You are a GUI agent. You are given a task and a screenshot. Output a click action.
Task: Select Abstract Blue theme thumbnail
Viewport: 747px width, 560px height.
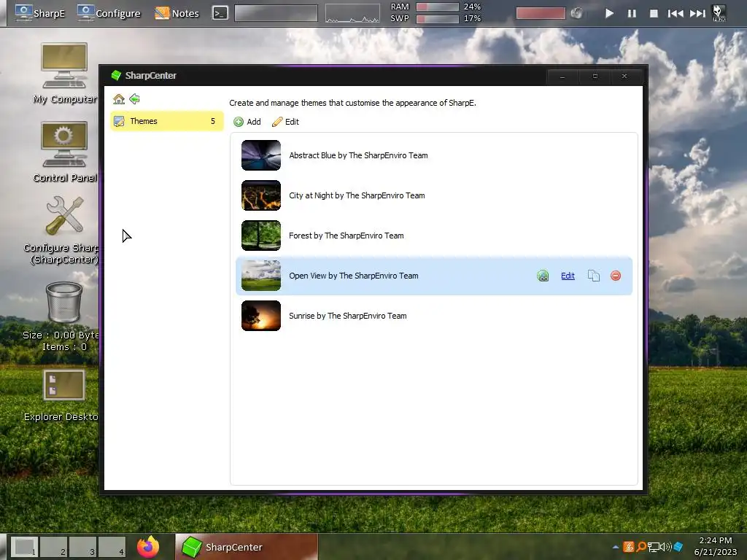click(261, 155)
